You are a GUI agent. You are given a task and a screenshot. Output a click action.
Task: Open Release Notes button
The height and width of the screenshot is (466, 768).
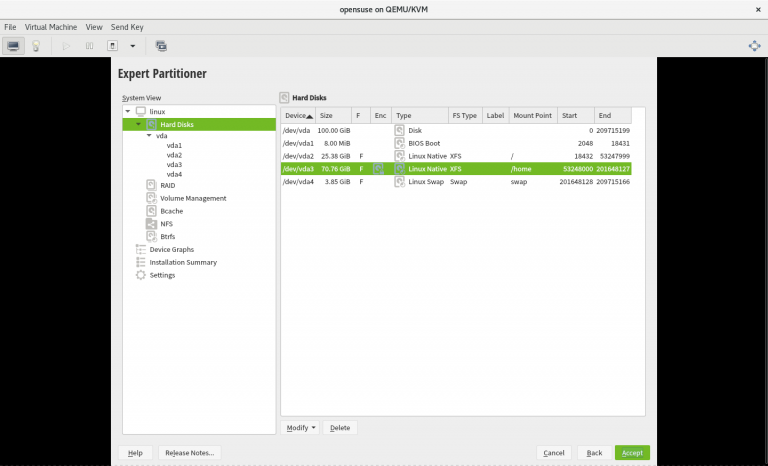(x=190, y=453)
